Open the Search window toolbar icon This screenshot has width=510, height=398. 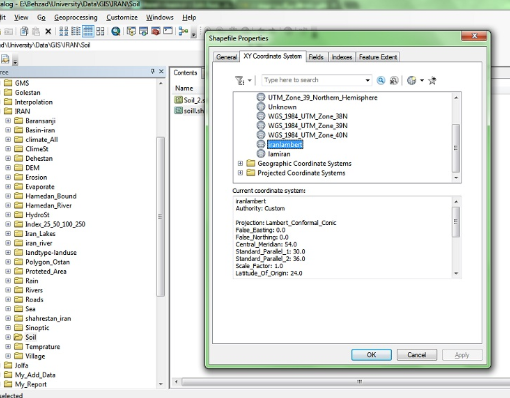[x=144, y=31]
